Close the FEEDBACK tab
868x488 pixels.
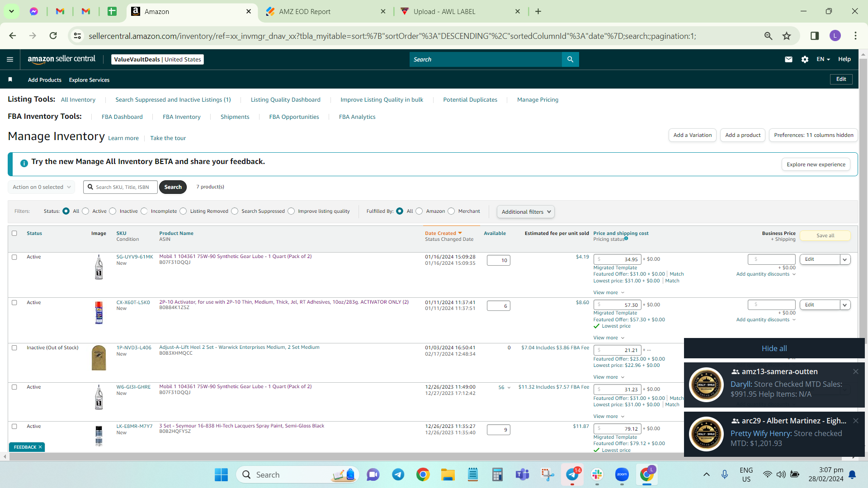40,447
